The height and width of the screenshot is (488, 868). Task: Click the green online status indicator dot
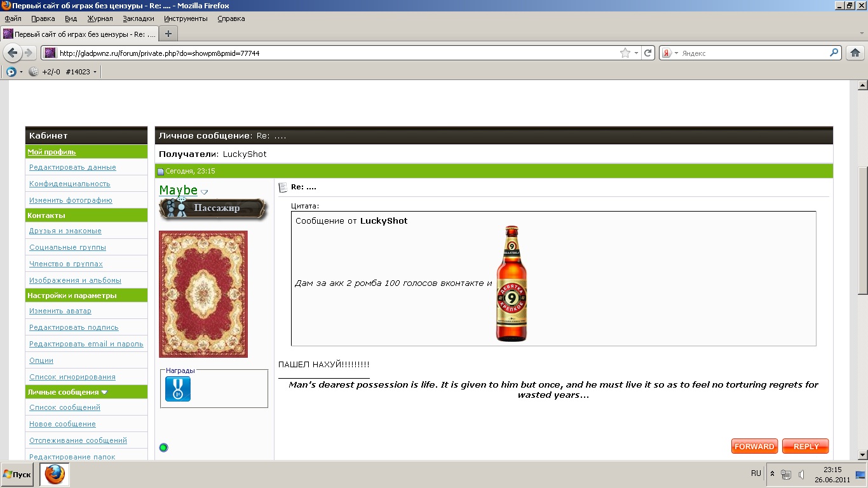(x=163, y=447)
